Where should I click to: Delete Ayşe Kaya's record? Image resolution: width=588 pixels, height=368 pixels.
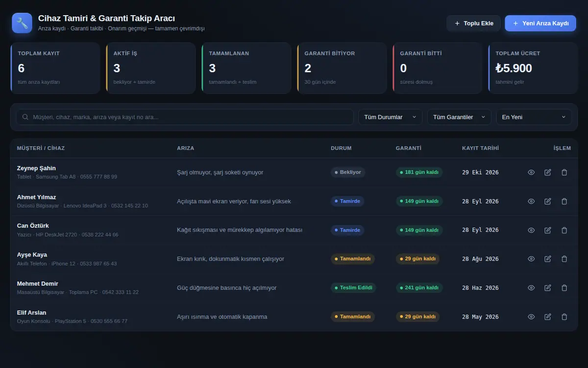564,259
